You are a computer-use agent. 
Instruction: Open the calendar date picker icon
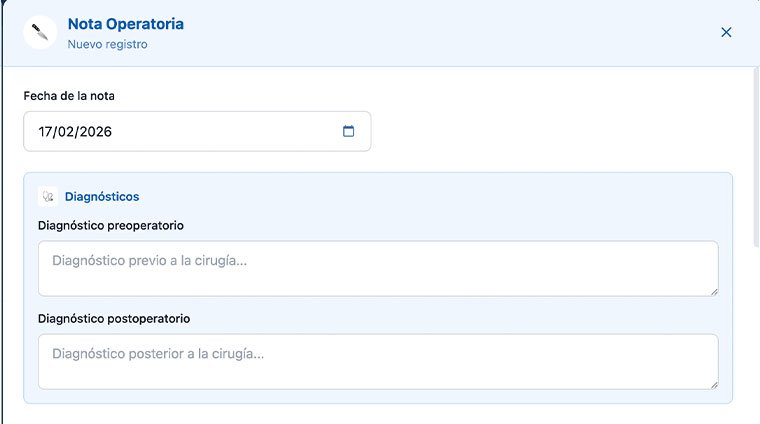tap(348, 131)
